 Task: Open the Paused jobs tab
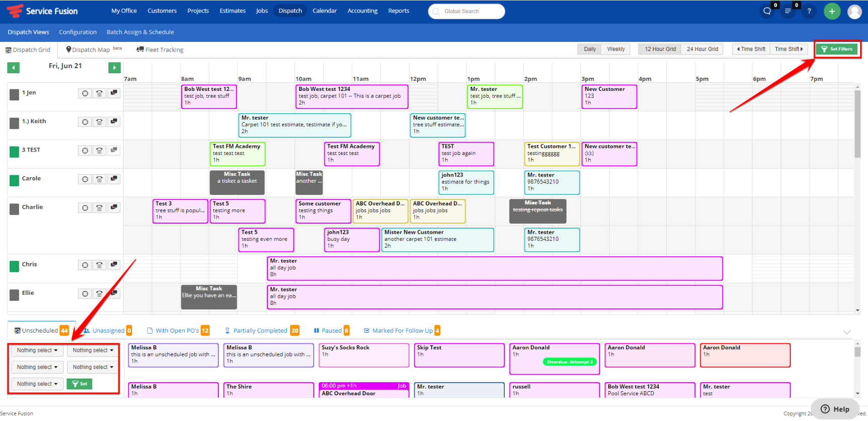[x=331, y=331]
